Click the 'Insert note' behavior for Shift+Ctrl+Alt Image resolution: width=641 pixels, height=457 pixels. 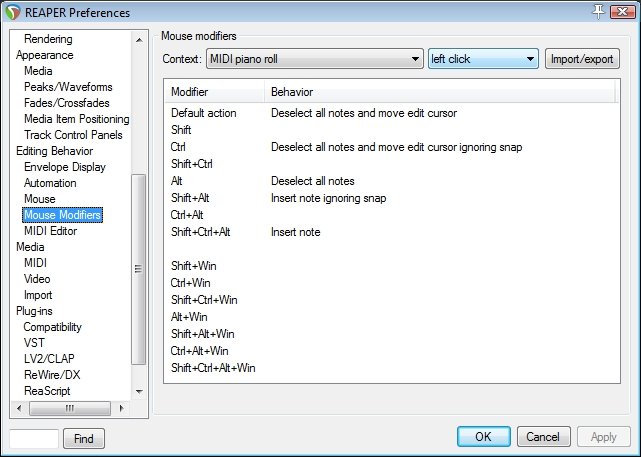[296, 232]
